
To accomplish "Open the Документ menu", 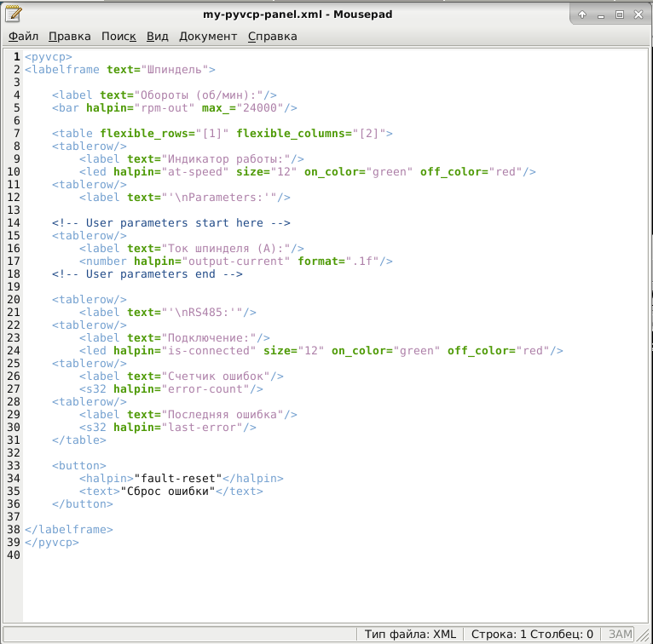I will click(x=208, y=36).
